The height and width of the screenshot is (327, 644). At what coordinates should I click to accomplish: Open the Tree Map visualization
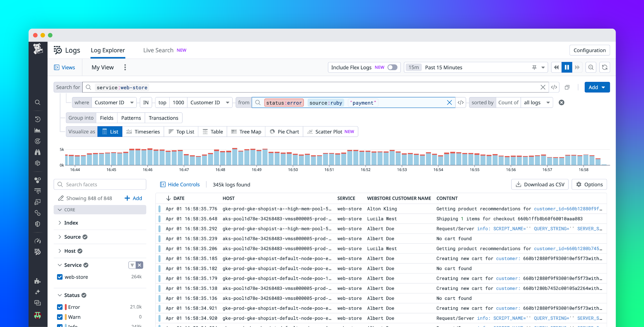[246, 131]
